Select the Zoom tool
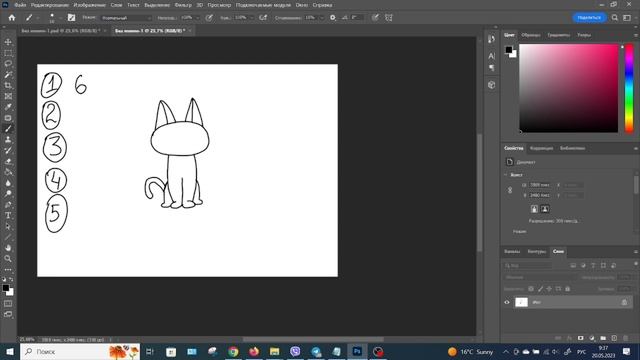The height and width of the screenshot is (360, 640). [8, 258]
